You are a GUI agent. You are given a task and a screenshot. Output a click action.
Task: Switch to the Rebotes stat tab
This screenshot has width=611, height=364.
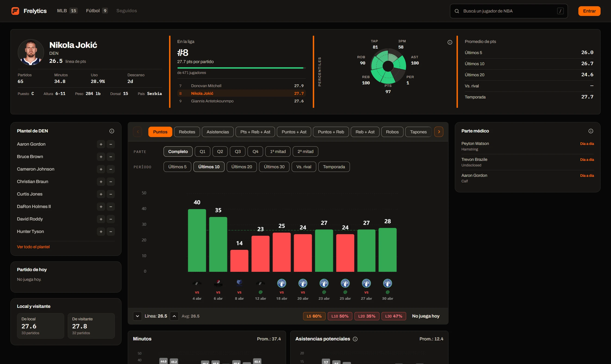tap(187, 132)
